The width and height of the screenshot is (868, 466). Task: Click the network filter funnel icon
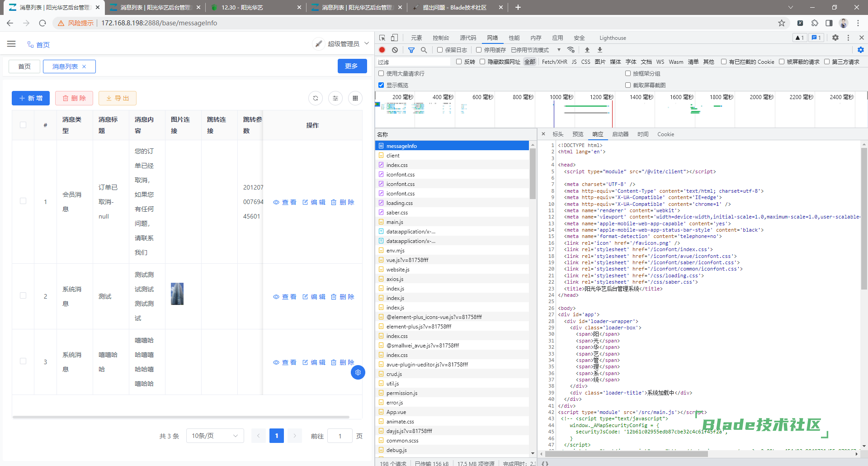(x=411, y=50)
